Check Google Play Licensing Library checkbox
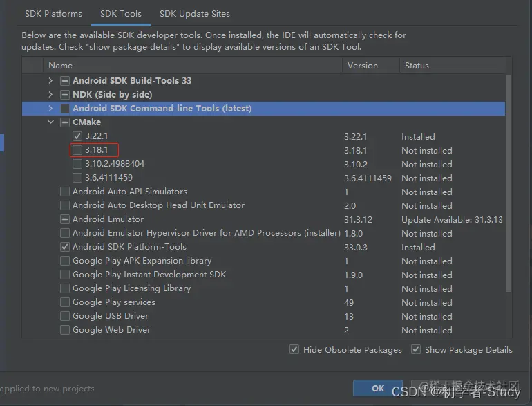 point(65,288)
